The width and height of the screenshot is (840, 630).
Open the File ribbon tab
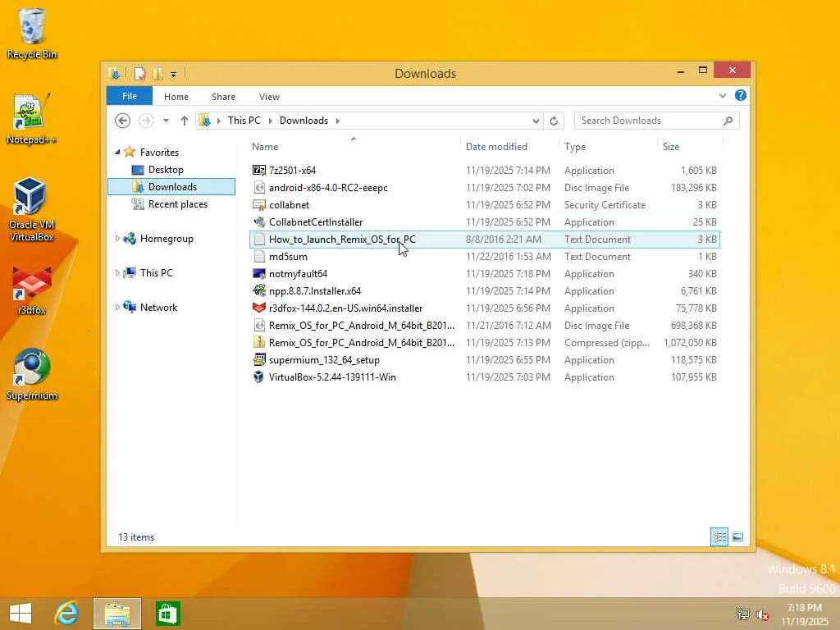point(130,96)
